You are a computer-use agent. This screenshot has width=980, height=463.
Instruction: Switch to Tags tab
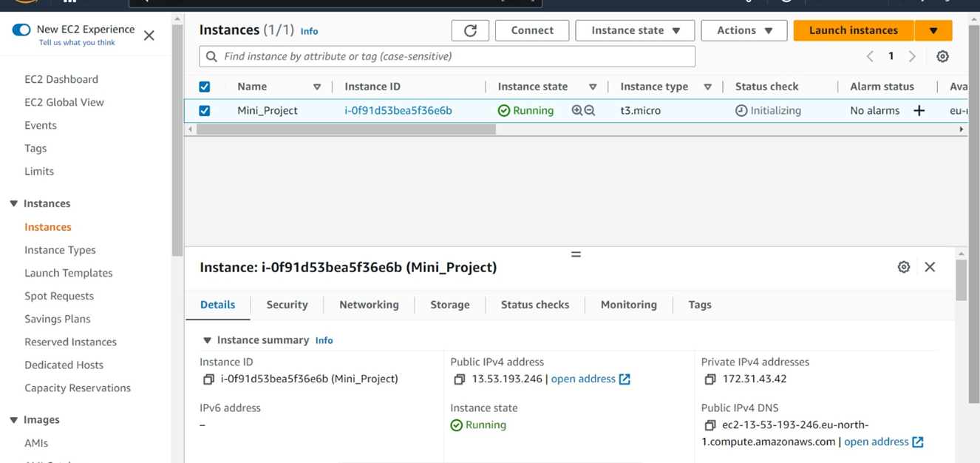(x=699, y=305)
